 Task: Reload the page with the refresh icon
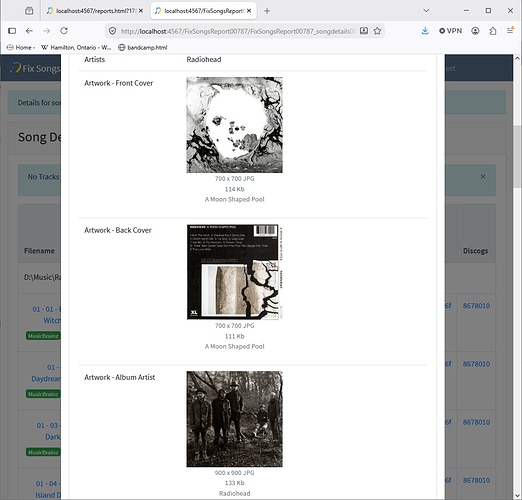click(x=64, y=31)
